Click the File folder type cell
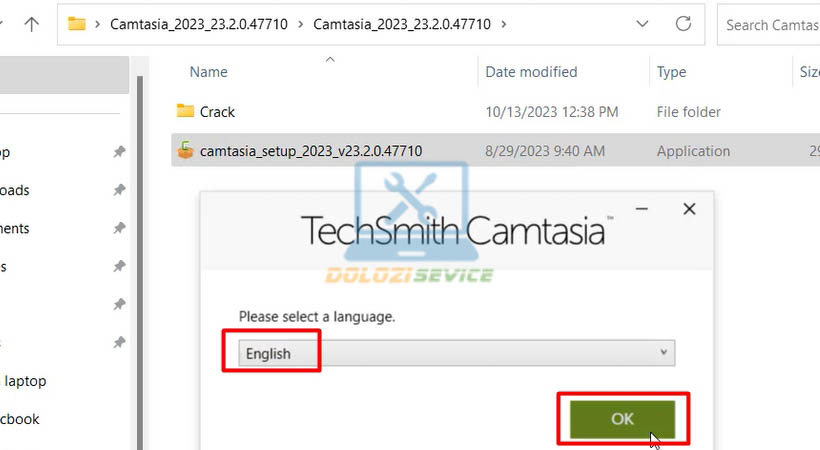The height and width of the screenshot is (450, 820). (689, 111)
